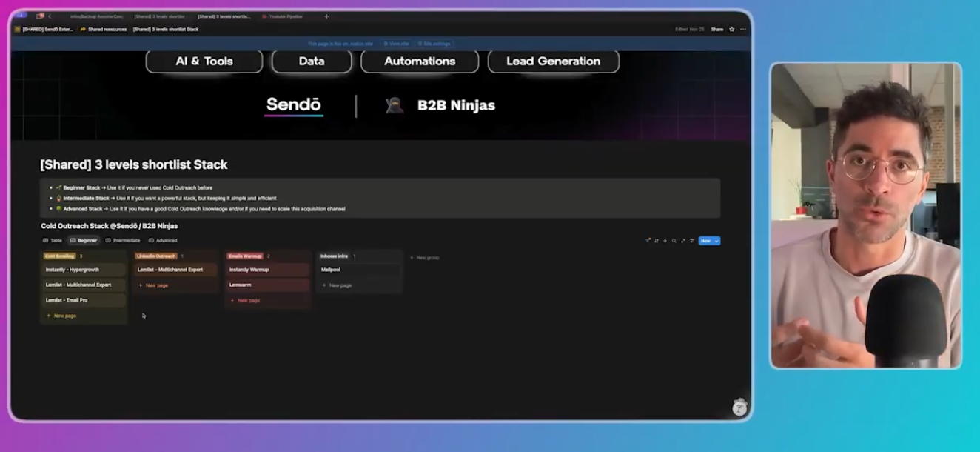Click the Emails Warmup group label

[x=245, y=256]
